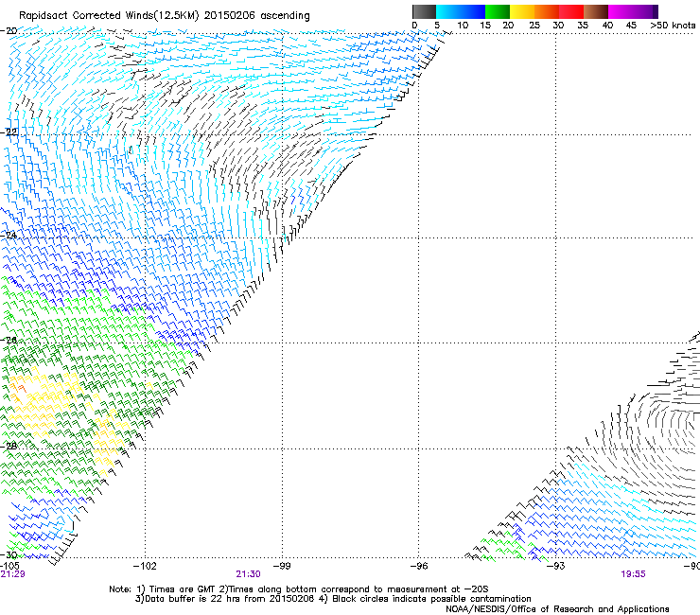Click the blue 10-15 knots color swatch
700x615 pixels.
coord(473,11)
